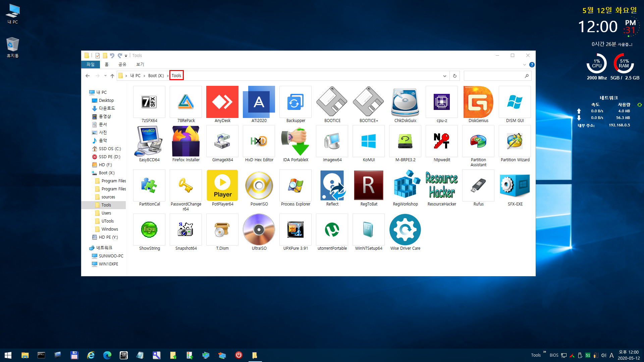
Task: Select the Rufus USB icon
Action: 478,185
